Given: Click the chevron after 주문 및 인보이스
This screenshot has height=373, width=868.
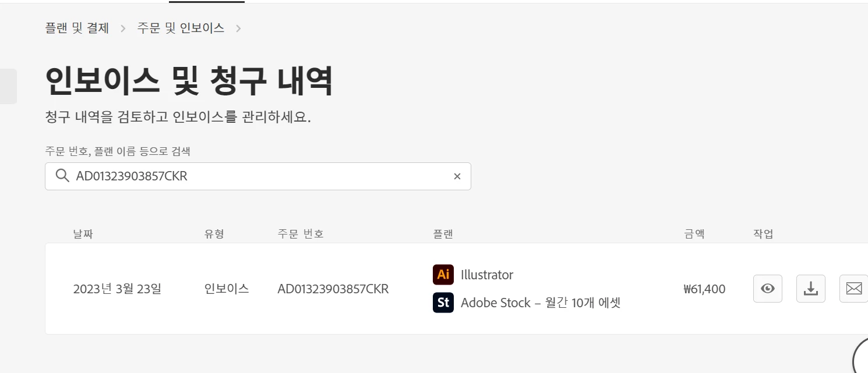Looking at the screenshot, I should 238,28.
